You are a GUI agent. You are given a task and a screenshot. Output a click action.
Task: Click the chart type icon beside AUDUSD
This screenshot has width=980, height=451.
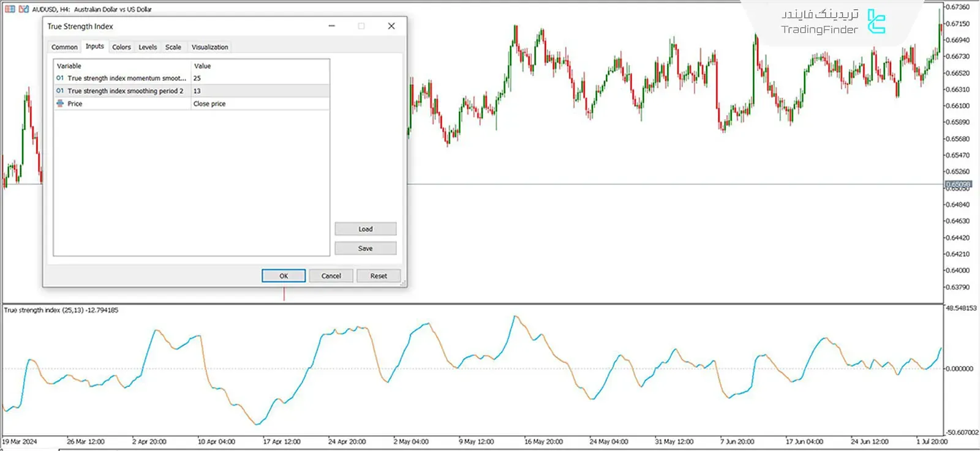[24, 9]
